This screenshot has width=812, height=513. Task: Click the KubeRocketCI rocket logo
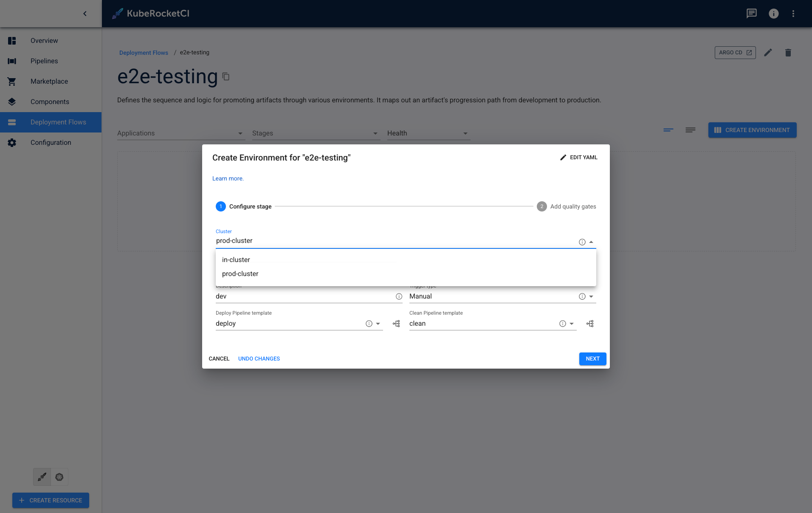[x=118, y=14]
